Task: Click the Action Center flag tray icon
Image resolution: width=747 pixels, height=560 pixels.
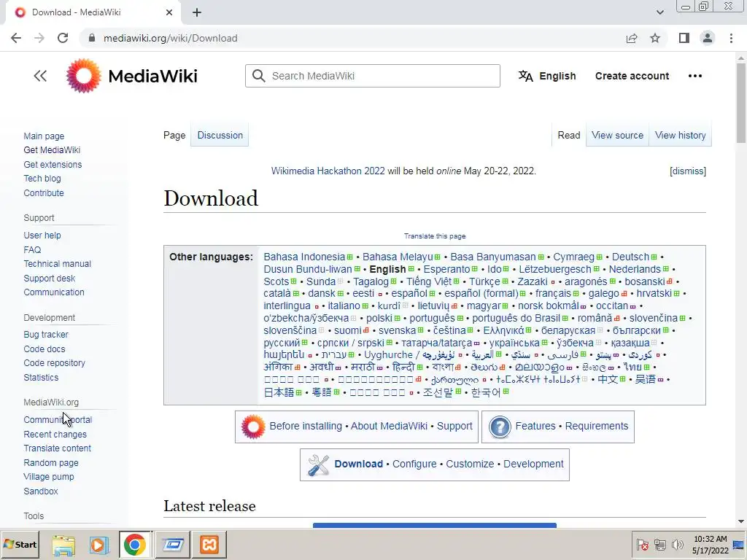Action: pyautogui.click(x=642, y=544)
